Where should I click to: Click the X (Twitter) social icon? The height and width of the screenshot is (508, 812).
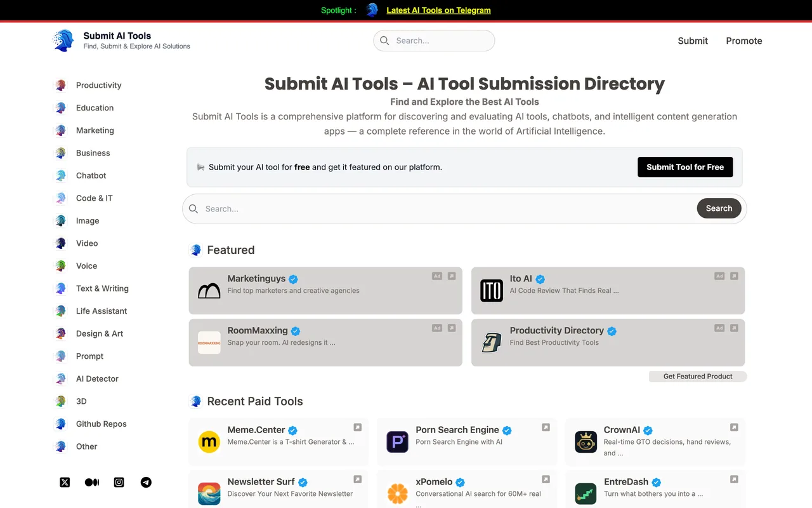point(65,483)
